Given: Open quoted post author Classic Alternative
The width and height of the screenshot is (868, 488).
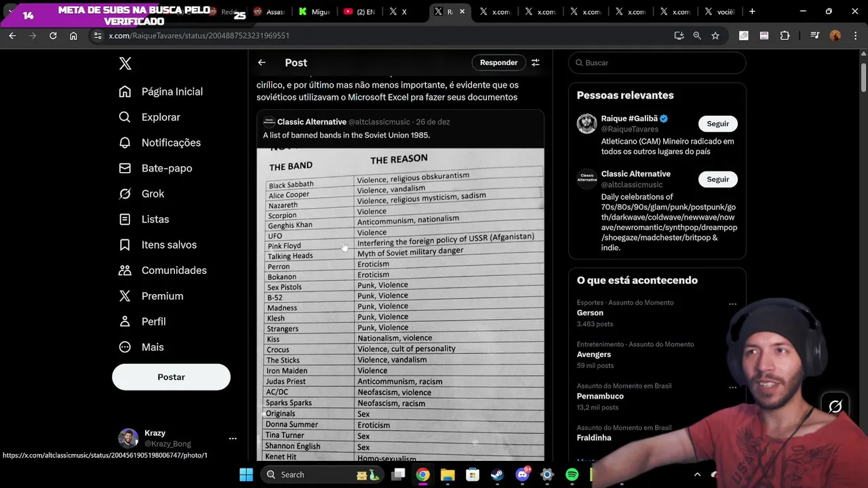Looking at the screenshot, I should click(x=311, y=122).
